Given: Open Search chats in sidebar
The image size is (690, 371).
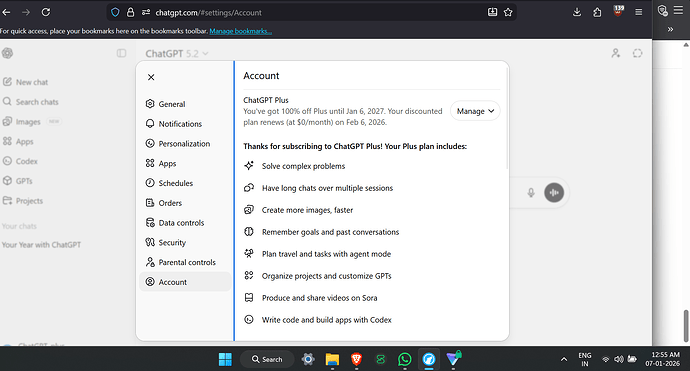Looking at the screenshot, I should coord(30,102).
